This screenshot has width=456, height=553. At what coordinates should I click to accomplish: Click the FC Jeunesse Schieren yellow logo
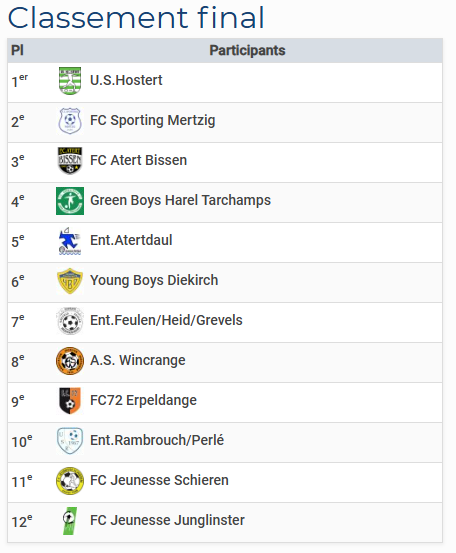70,481
